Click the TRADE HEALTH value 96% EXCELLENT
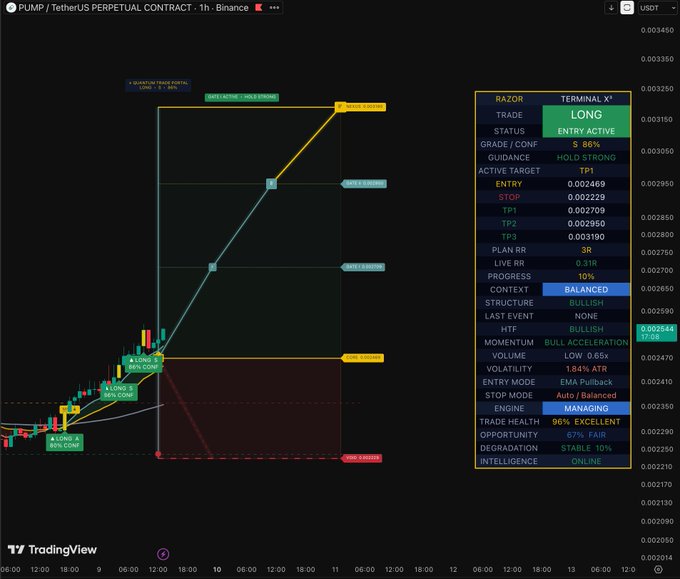This screenshot has height=579, width=680. pos(586,422)
